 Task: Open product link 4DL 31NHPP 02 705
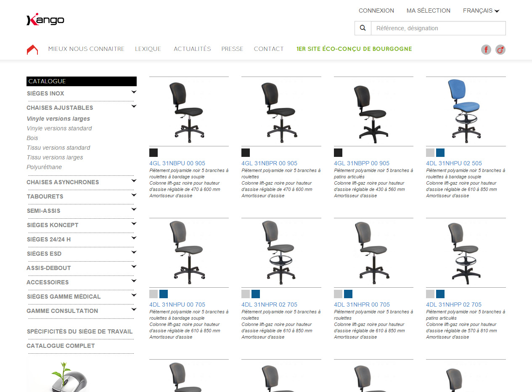[x=454, y=305]
